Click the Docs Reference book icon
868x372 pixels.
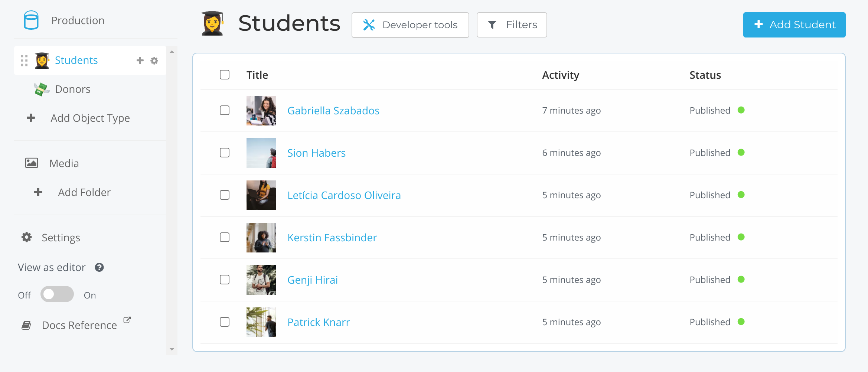click(x=26, y=325)
